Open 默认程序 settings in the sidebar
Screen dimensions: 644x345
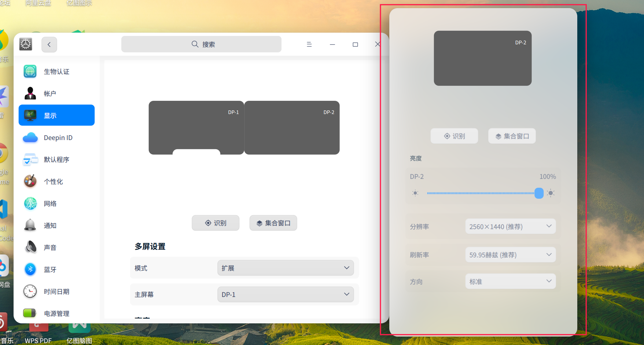(x=56, y=159)
